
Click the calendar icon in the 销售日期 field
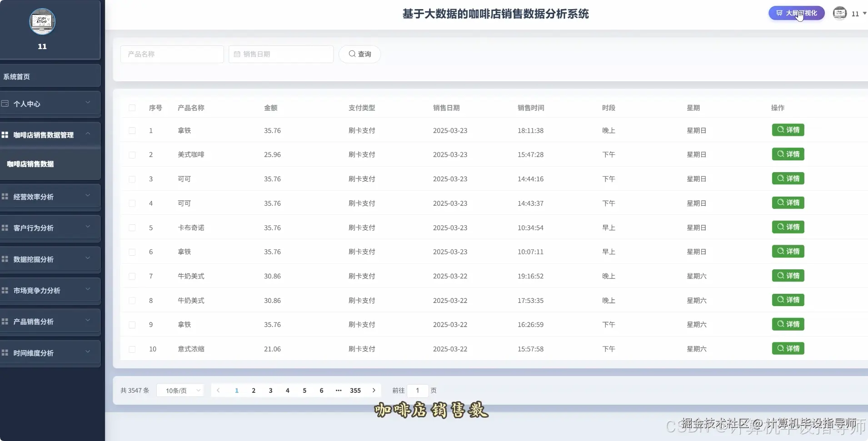(238, 54)
